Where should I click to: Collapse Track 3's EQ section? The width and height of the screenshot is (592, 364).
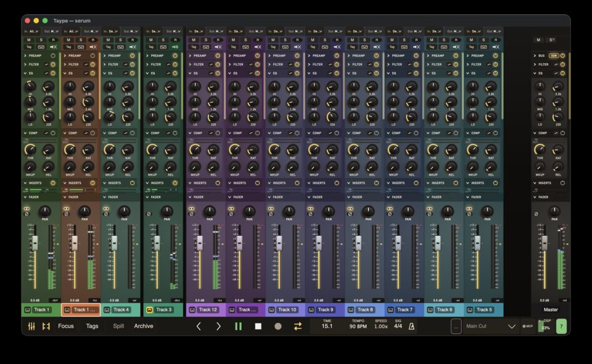pyautogui.click(x=147, y=73)
